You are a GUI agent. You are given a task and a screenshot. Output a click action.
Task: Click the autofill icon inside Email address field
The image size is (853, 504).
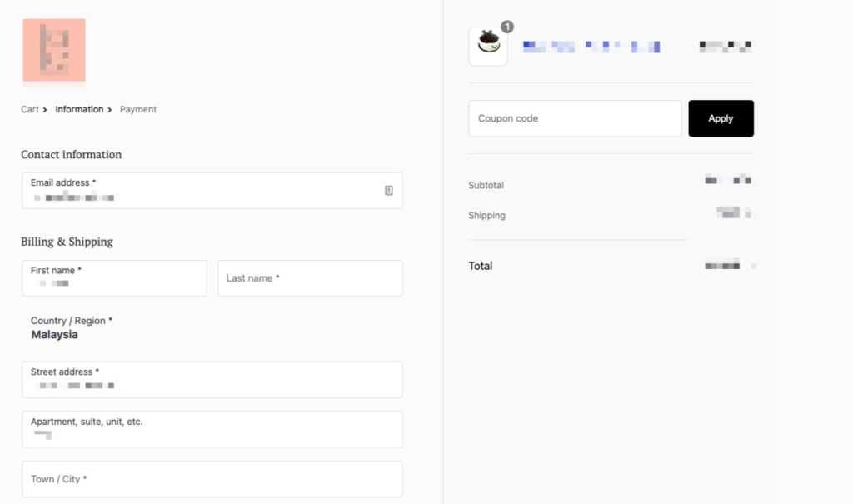(x=388, y=190)
